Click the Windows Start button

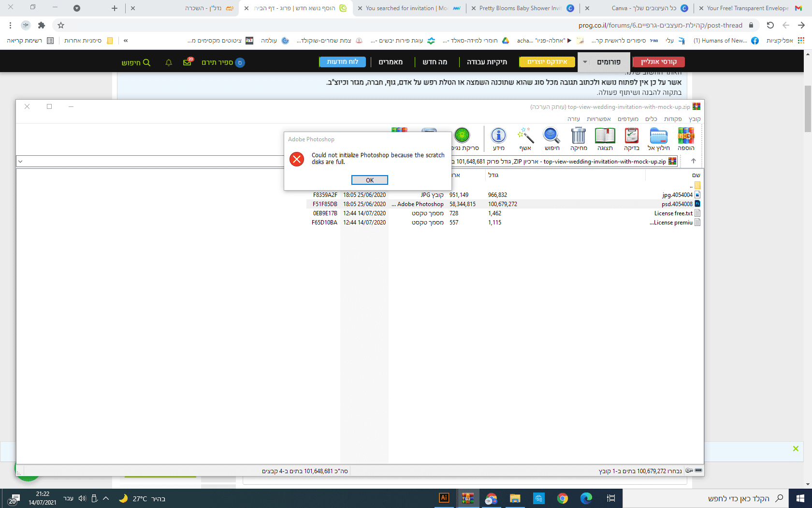point(800,498)
